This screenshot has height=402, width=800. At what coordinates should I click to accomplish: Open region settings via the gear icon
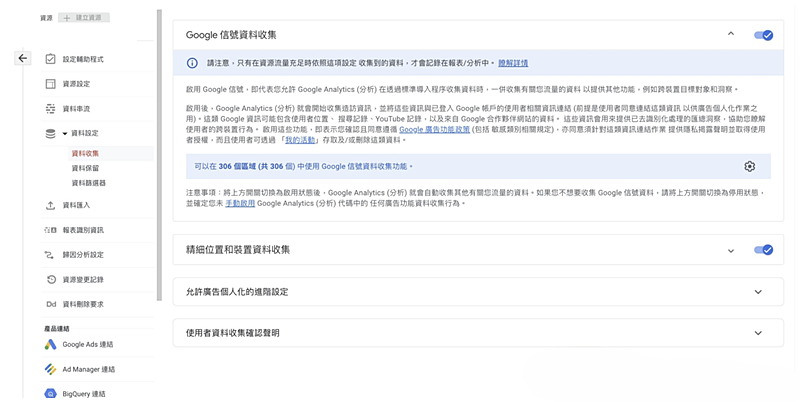point(749,166)
